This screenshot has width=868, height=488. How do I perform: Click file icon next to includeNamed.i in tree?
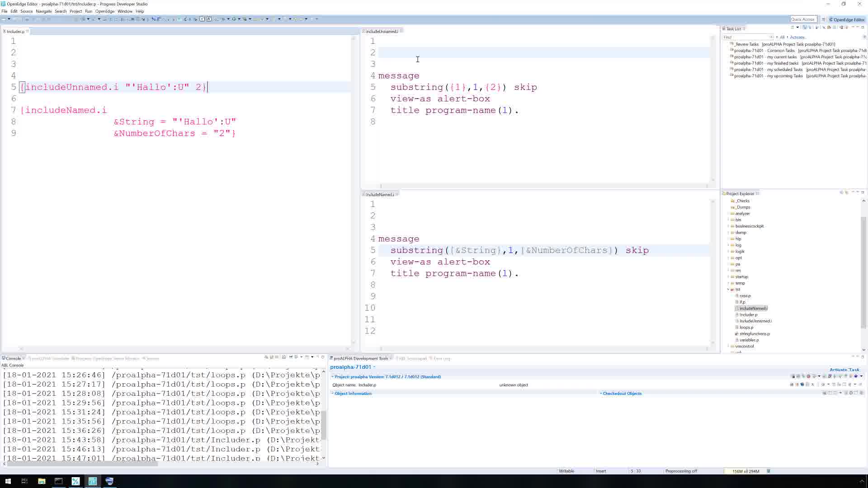pos(737,308)
